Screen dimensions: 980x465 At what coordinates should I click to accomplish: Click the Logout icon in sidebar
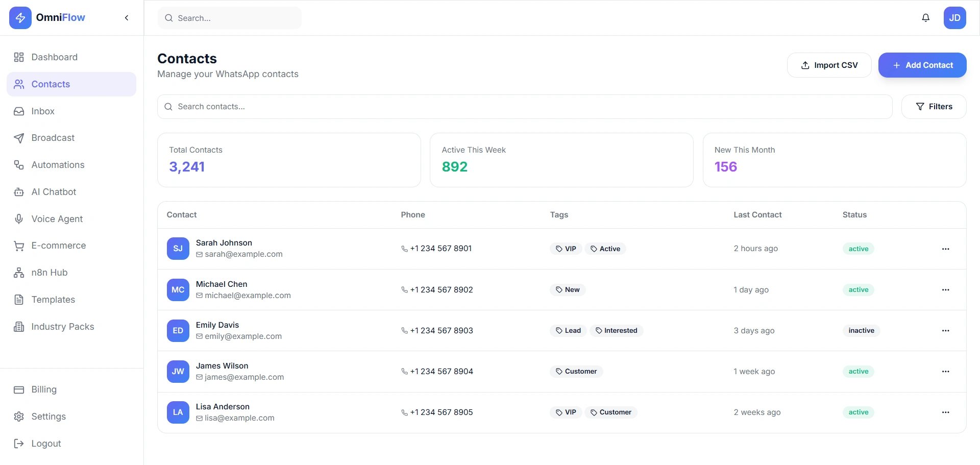click(x=19, y=444)
